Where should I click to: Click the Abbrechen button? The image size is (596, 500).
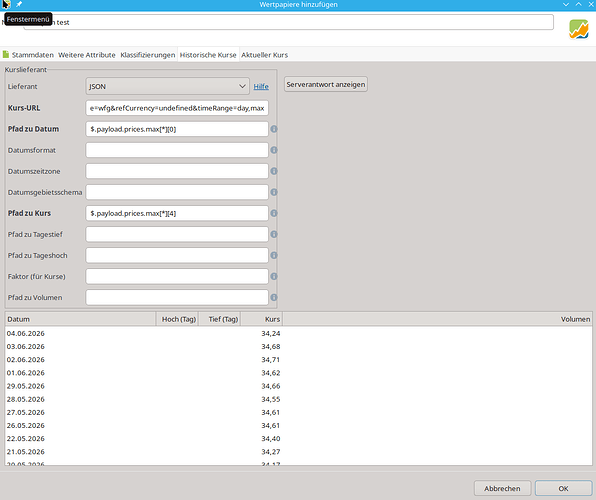[502, 489]
